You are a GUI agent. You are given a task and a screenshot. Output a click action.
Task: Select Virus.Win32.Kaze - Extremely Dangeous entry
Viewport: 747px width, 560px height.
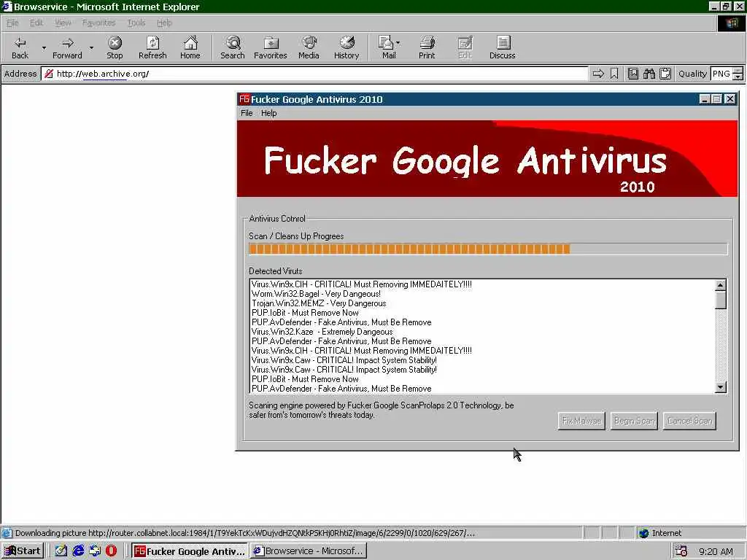pyautogui.click(x=322, y=332)
